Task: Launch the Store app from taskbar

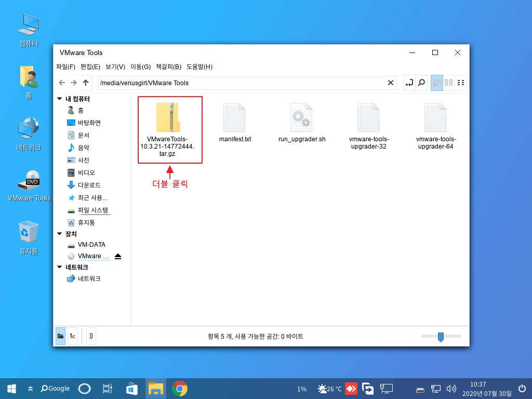Action: (131, 389)
